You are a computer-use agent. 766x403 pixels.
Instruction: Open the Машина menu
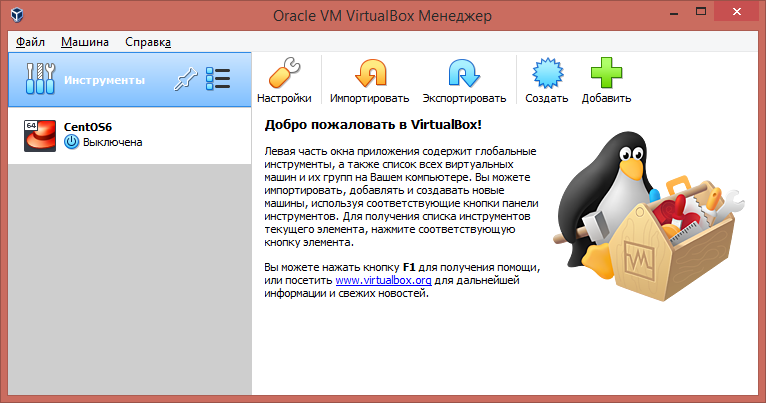(85, 42)
